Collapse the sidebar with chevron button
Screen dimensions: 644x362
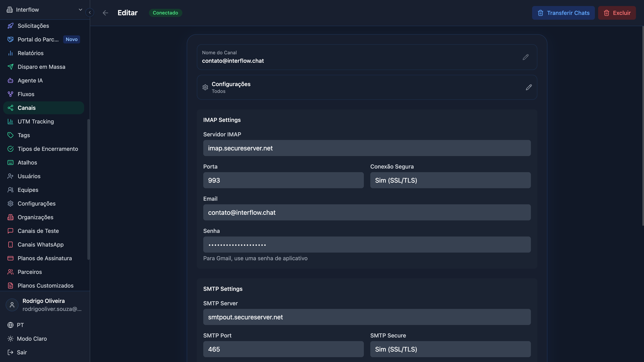(90, 12)
